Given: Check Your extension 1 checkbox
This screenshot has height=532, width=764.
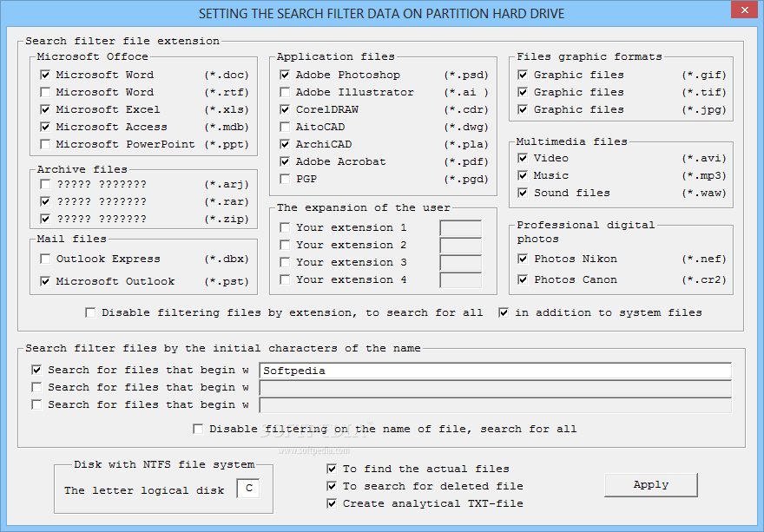Looking at the screenshot, I should pos(285,227).
